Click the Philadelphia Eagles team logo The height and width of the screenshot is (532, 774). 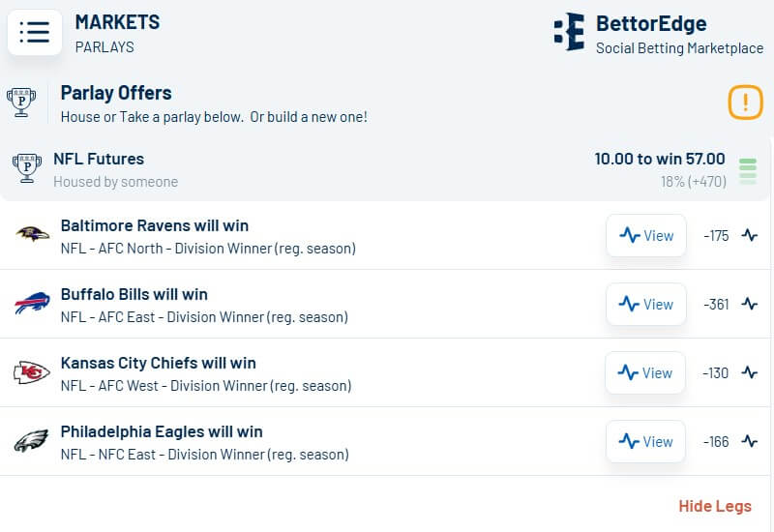(32, 441)
